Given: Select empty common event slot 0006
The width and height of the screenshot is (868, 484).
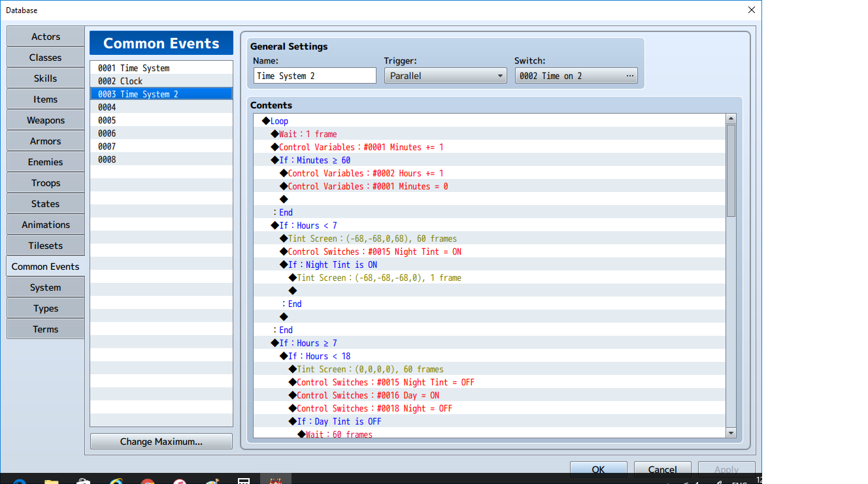Looking at the screenshot, I should 161,133.
